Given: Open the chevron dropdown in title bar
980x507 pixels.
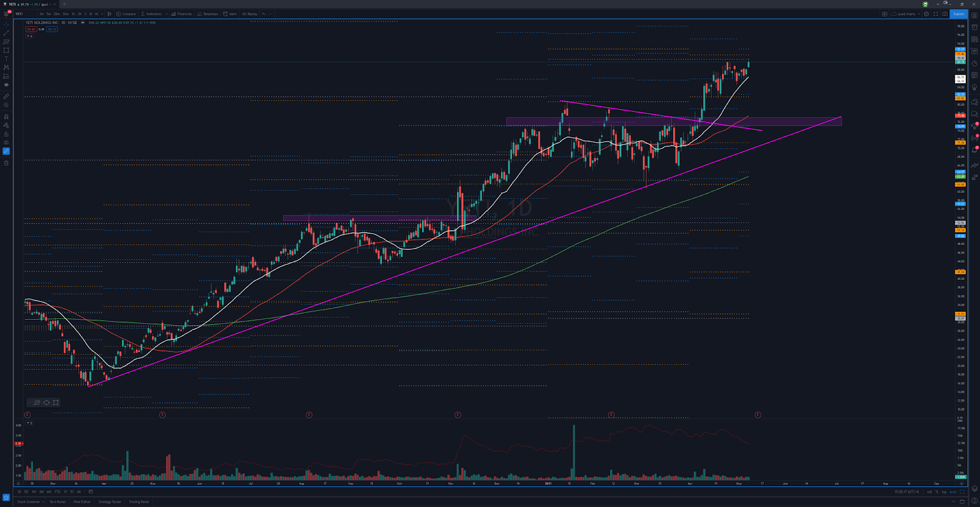Looking at the screenshot, I should coord(938,4).
